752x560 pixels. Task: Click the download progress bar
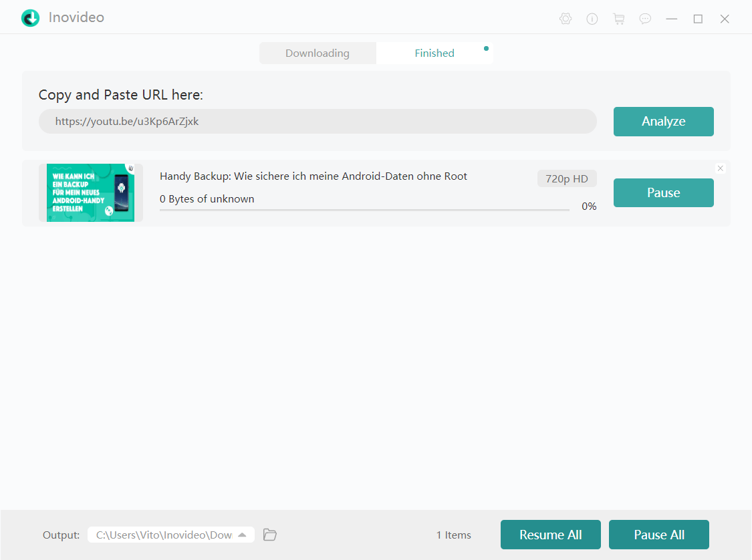coord(364,210)
